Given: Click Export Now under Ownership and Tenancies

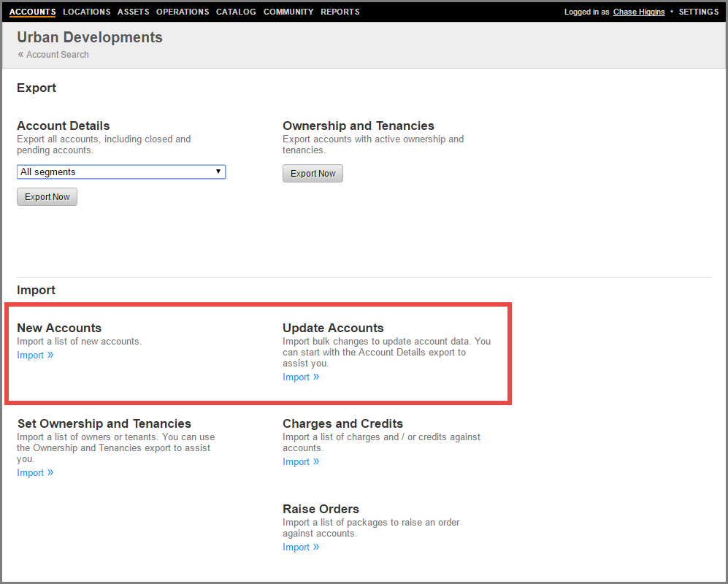Looking at the screenshot, I should [x=313, y=174].
